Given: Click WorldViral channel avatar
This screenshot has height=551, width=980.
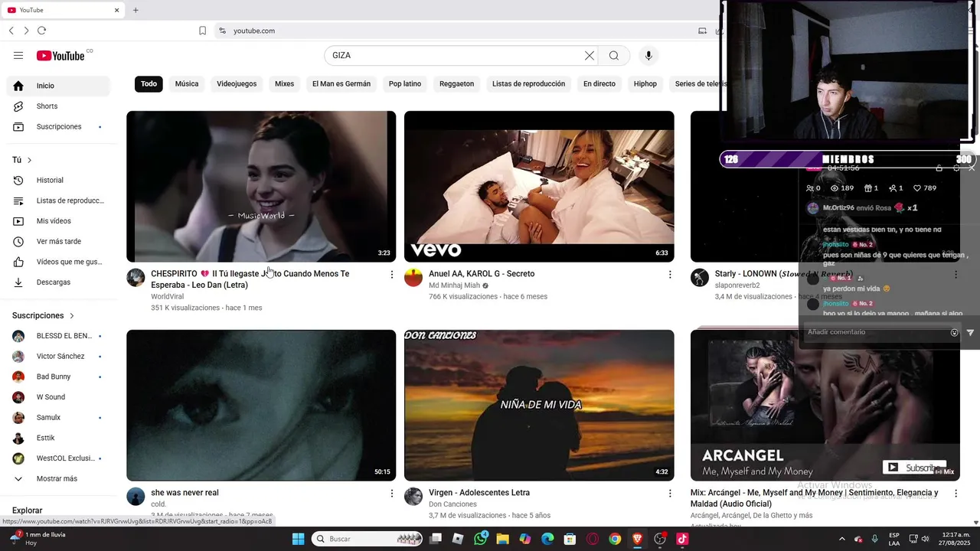Looking at the screenshot, I should coord(136,277).
